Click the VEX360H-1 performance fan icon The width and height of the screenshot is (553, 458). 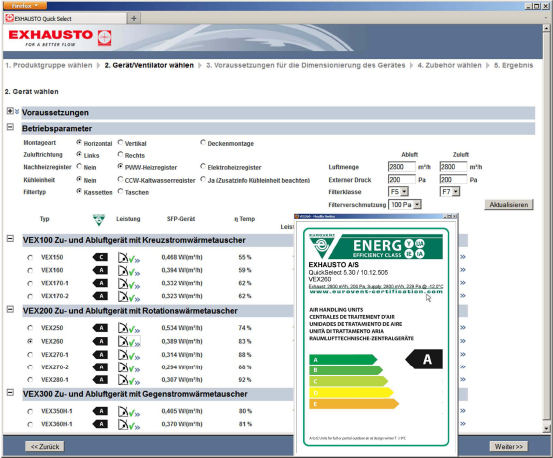[123, 424]
